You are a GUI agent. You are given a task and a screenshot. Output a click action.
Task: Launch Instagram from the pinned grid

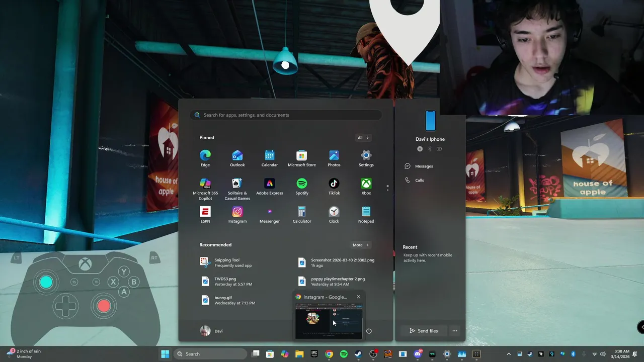tap(237, 215)
